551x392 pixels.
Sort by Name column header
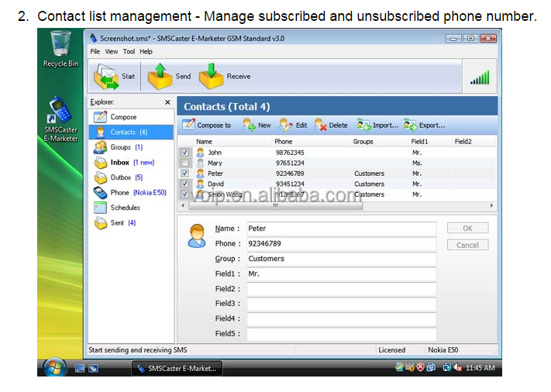click(204, 142)
